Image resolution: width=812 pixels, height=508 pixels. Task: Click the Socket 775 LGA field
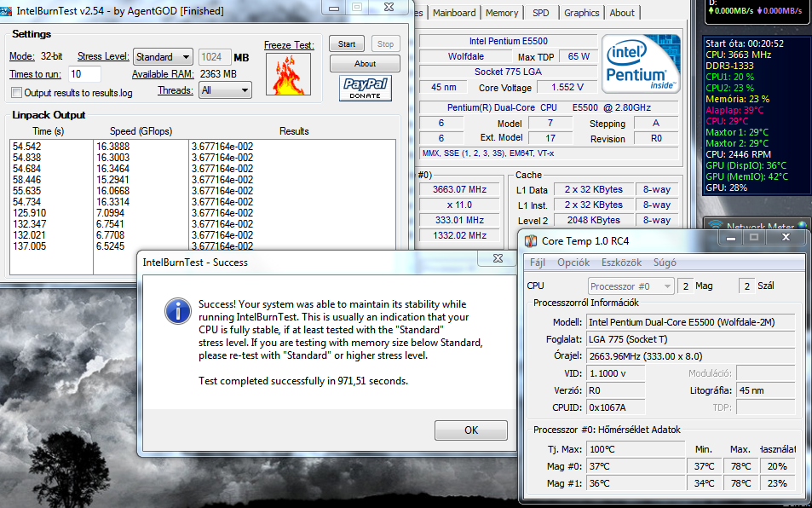click(508, 72)
